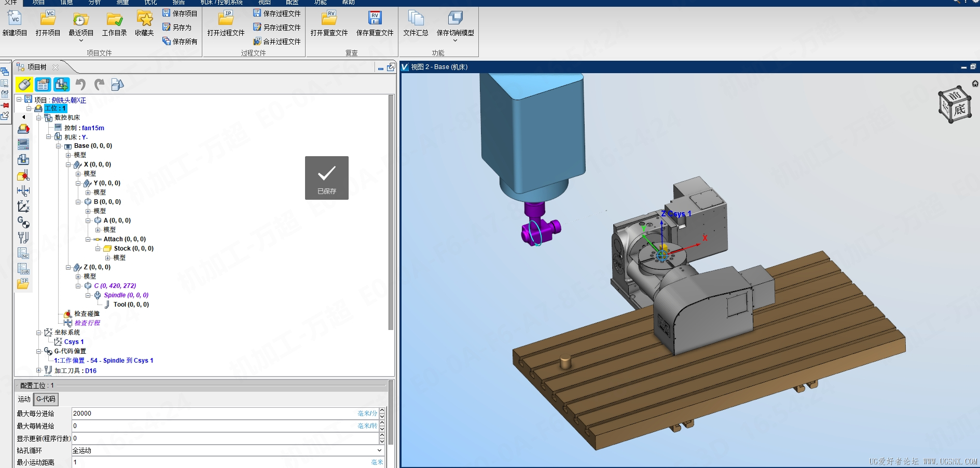Open the 分析 (Analysis) menu
This screenshot has width=980, height=468.
pyautogui.click(x=94, y=3)
